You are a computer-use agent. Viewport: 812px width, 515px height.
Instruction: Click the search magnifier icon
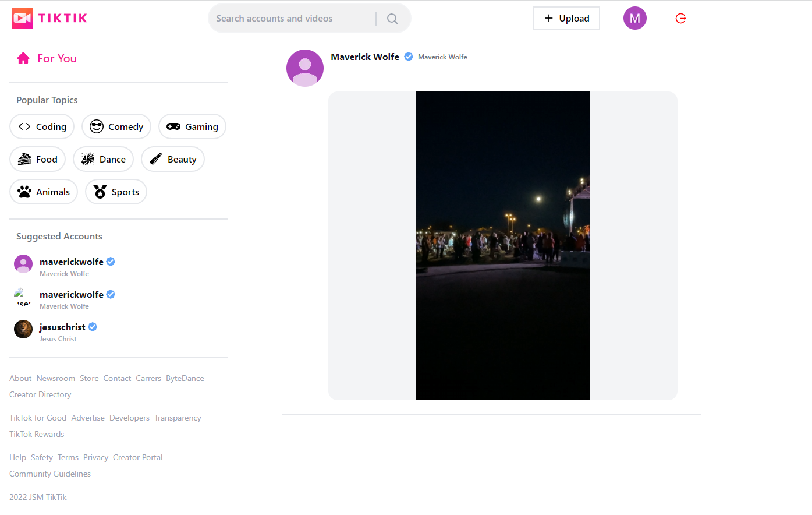pos(392,19)
